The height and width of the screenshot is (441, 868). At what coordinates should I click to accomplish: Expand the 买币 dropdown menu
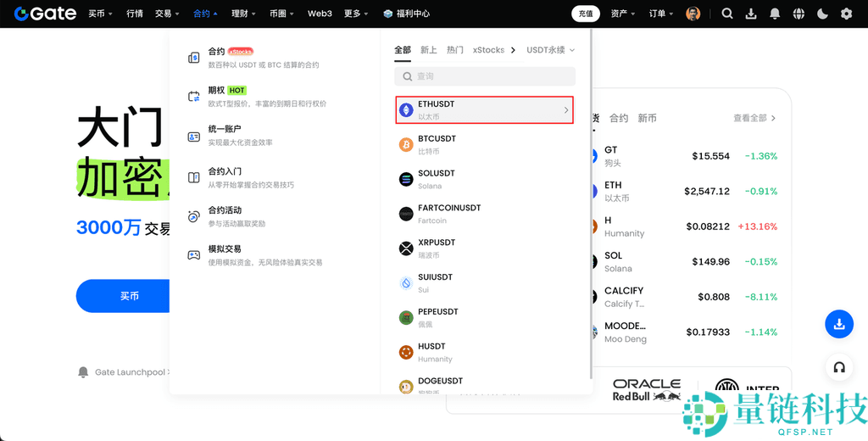(100, 14)
